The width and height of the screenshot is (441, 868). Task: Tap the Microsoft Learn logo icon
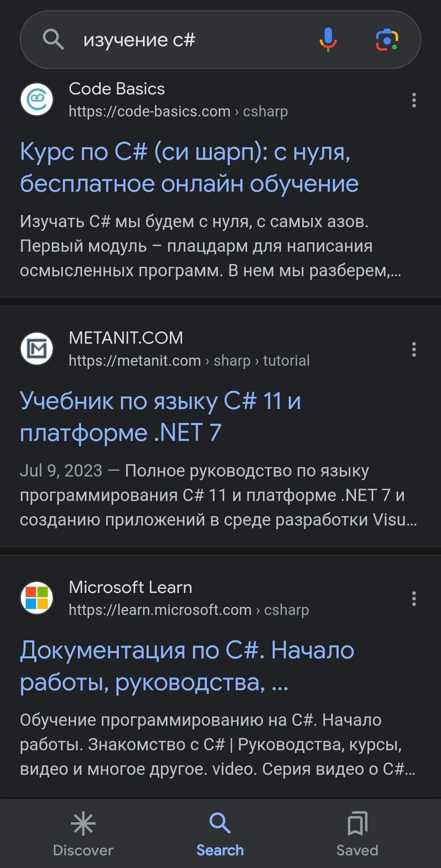37,598
